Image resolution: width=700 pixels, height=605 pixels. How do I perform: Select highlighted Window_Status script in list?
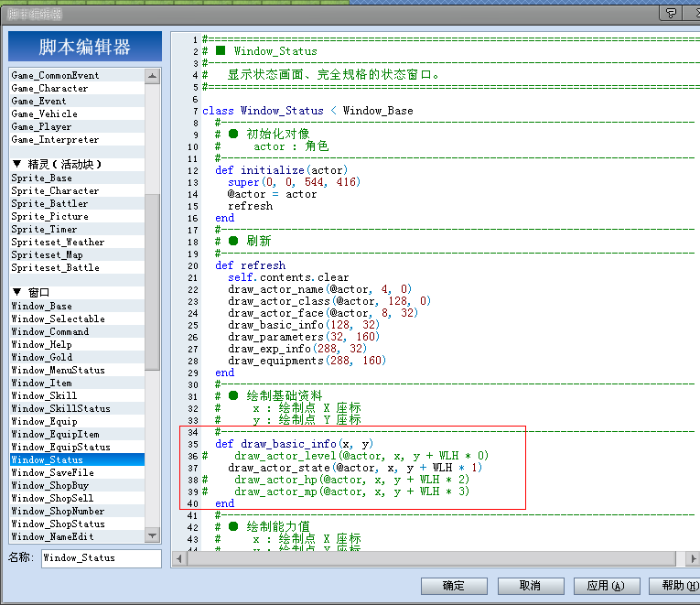pyautogui.click(x=77, y=459)
